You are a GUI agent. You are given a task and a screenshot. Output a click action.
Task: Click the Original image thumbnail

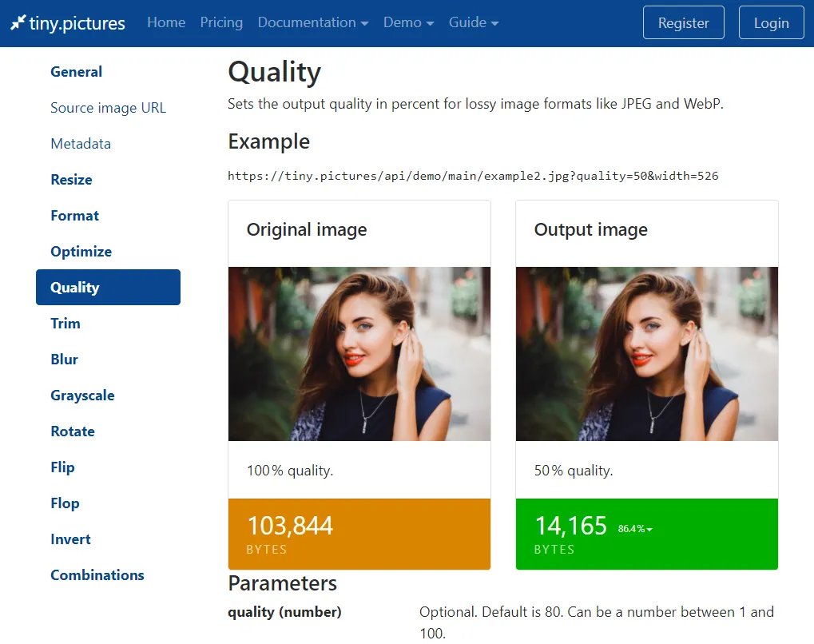click(359, 353)
